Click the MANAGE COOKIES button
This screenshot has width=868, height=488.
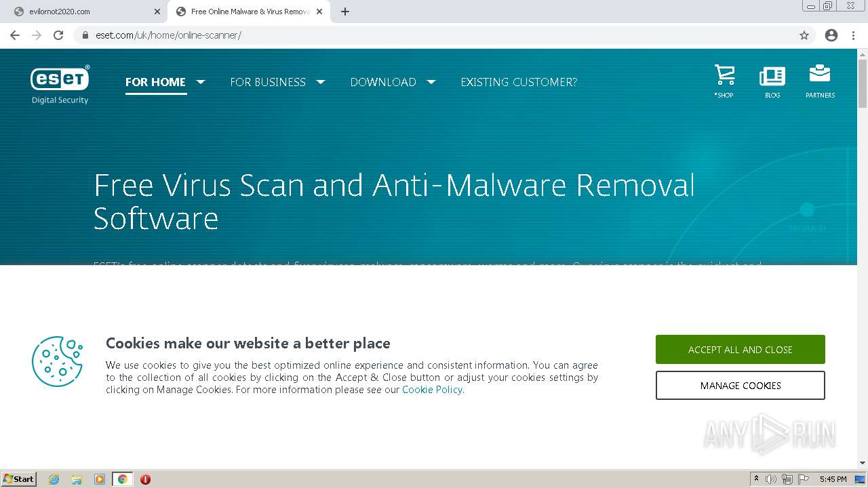pyautogui.click(x=741, y=386)
